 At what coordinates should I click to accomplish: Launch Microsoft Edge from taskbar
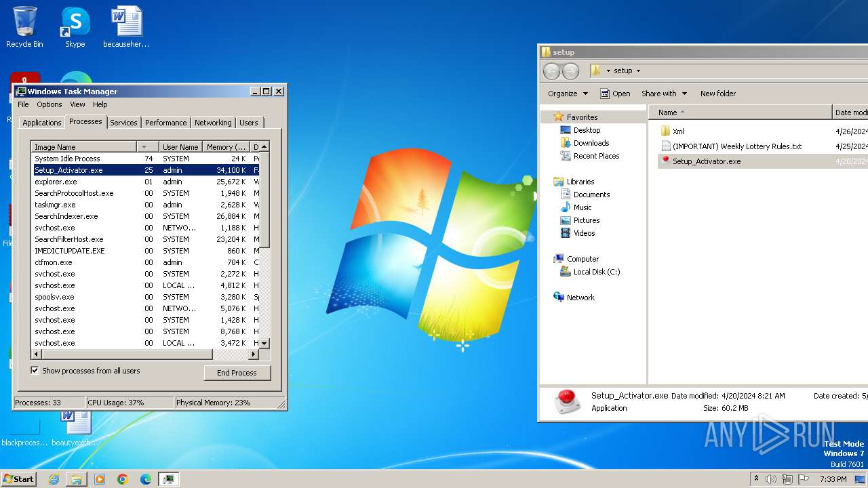click(146, 479)
